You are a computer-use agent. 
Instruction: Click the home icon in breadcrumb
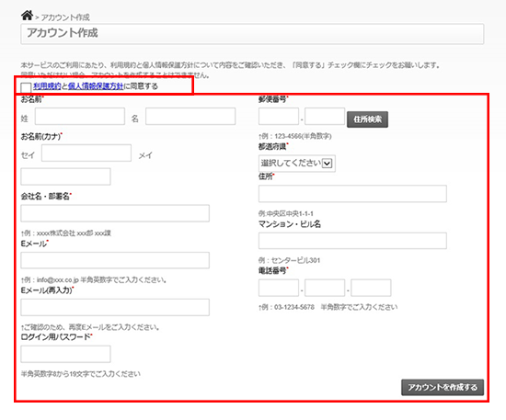pos(27,15)
